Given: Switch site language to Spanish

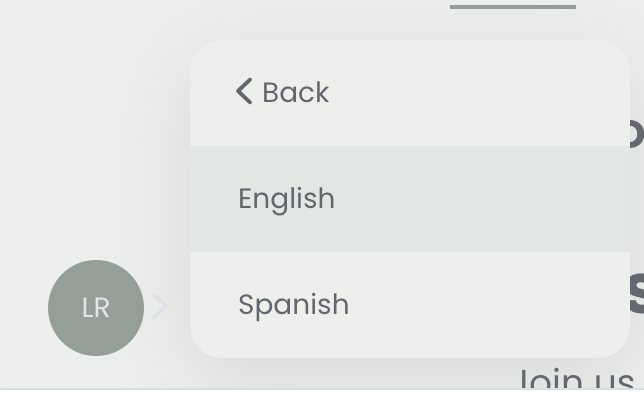Looking at the screenshot, I should (409, 305).
